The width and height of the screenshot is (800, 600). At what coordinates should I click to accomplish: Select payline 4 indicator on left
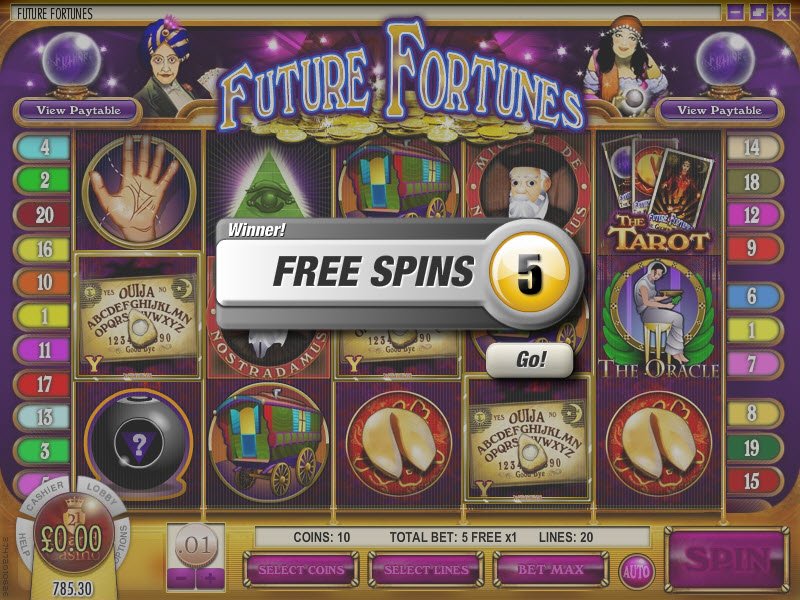pos(42,147)
